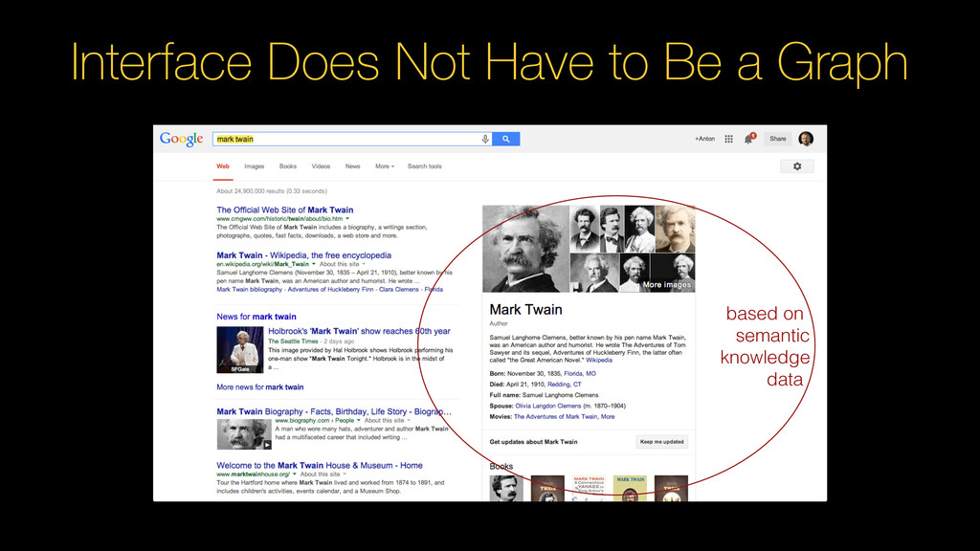Switch to the Books tab
Viewport: 980px width, 551px height.
pyautogui.click(x=288, y=166)
